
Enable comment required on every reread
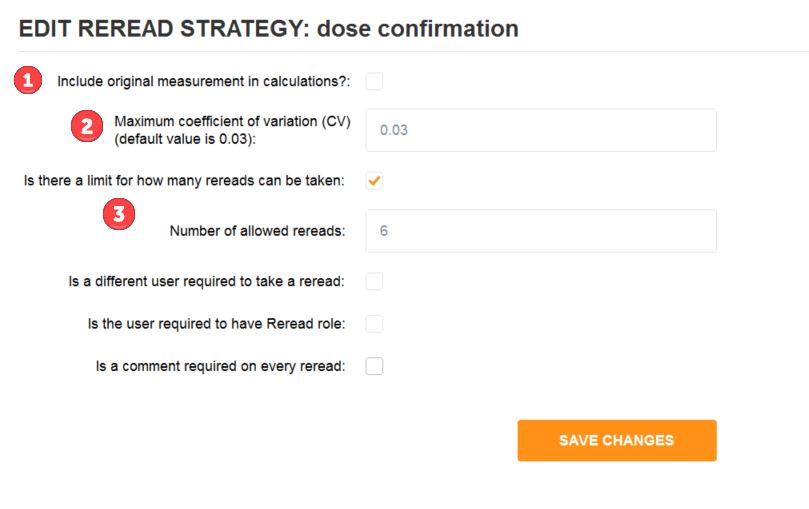coord(374,366)
